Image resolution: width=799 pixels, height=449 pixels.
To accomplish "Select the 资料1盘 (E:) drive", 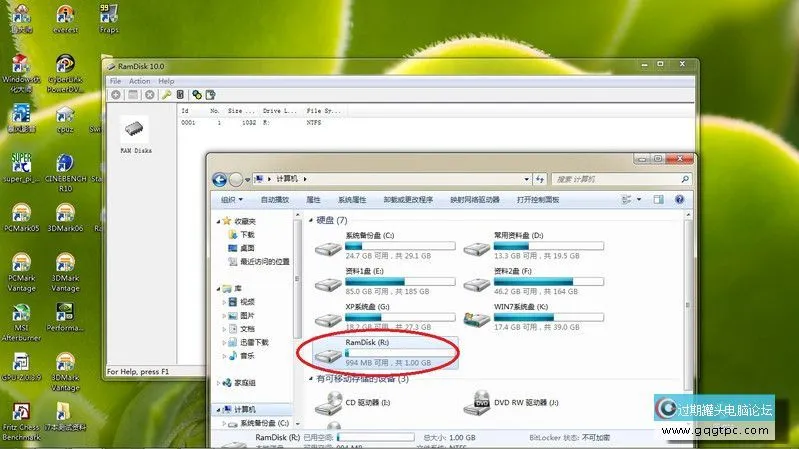I will click(x=385, y=281).
